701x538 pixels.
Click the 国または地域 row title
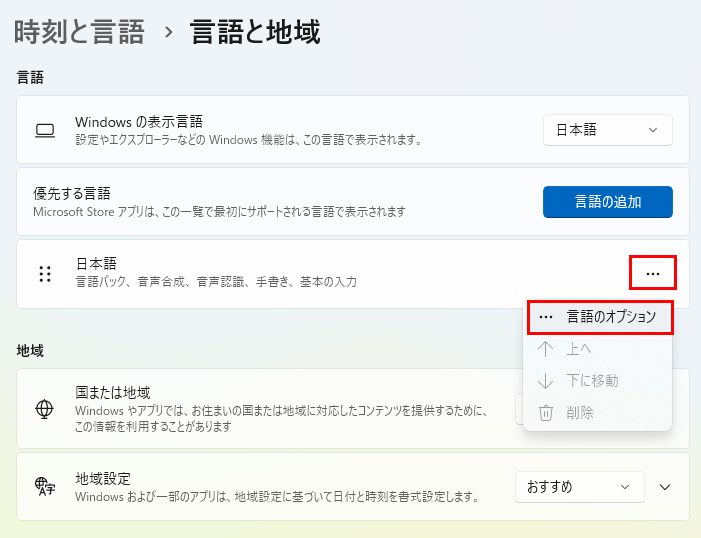pos(112,391)
